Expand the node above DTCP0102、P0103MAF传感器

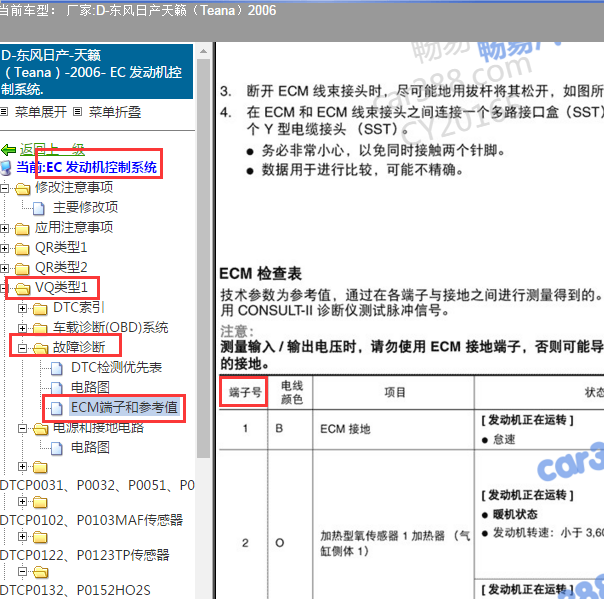click(22, 501)
